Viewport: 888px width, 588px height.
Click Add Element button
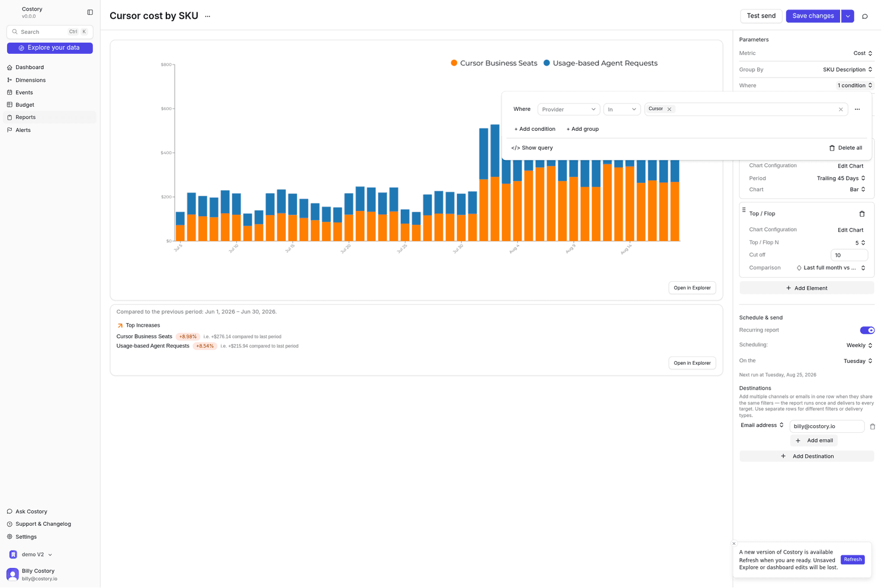[x=806, y=288]
